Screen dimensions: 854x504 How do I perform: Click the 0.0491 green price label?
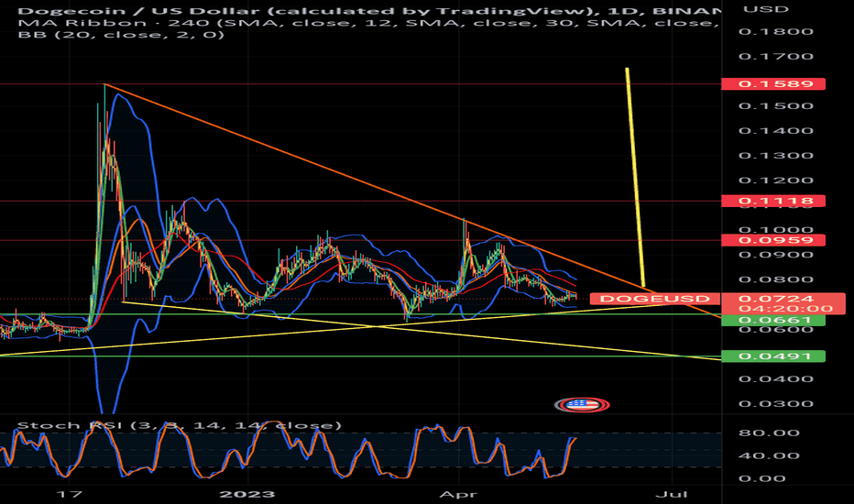[x=772, y=356]
